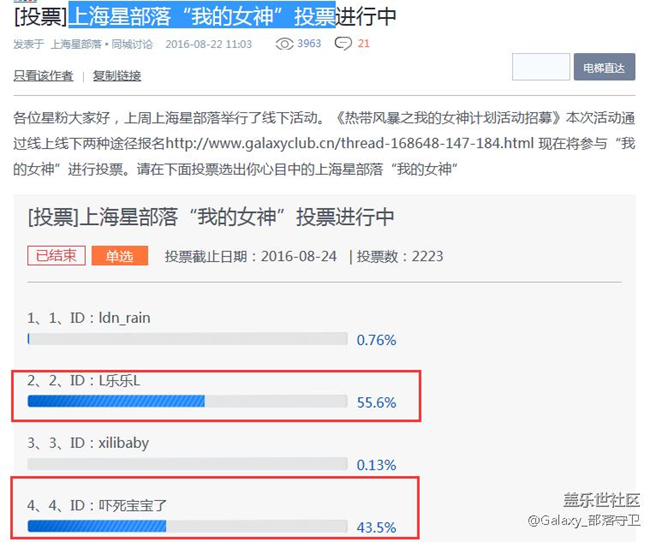650x542 pixels.
Task: Click the orange 单选 tag
Action: click(x=119, y=256)
